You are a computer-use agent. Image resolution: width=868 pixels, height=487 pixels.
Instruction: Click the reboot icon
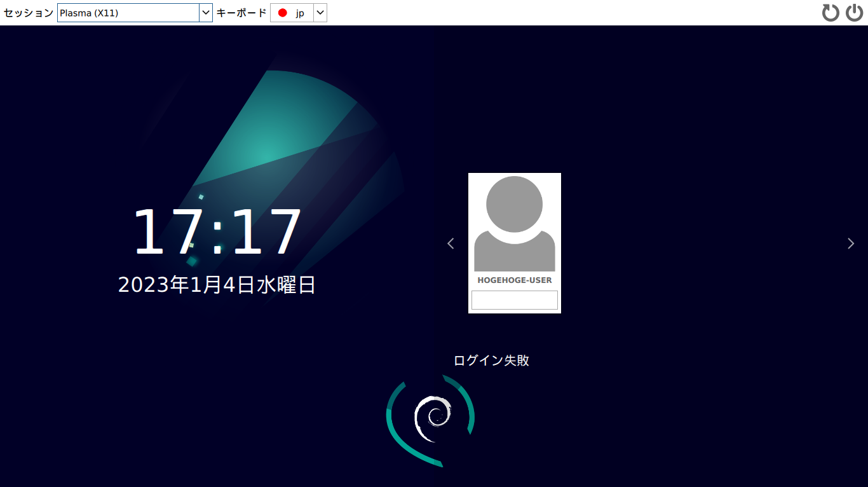coord(831,13)
